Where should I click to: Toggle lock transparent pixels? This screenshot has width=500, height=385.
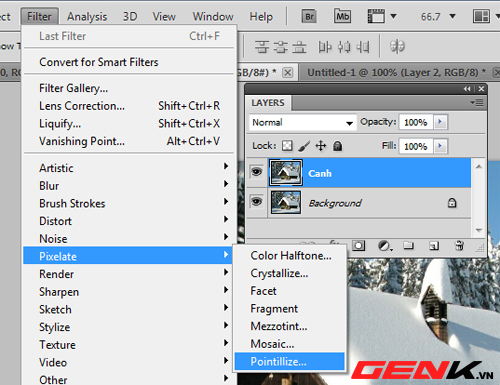pos(287,146)
